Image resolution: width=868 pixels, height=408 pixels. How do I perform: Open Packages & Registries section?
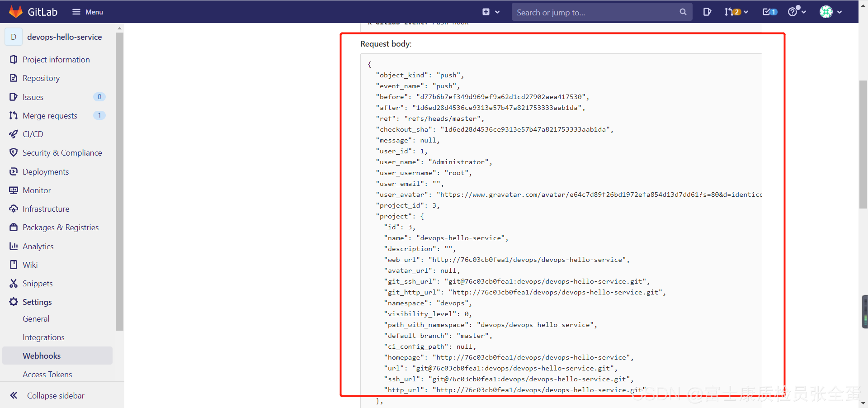click(x=61, y=228)
